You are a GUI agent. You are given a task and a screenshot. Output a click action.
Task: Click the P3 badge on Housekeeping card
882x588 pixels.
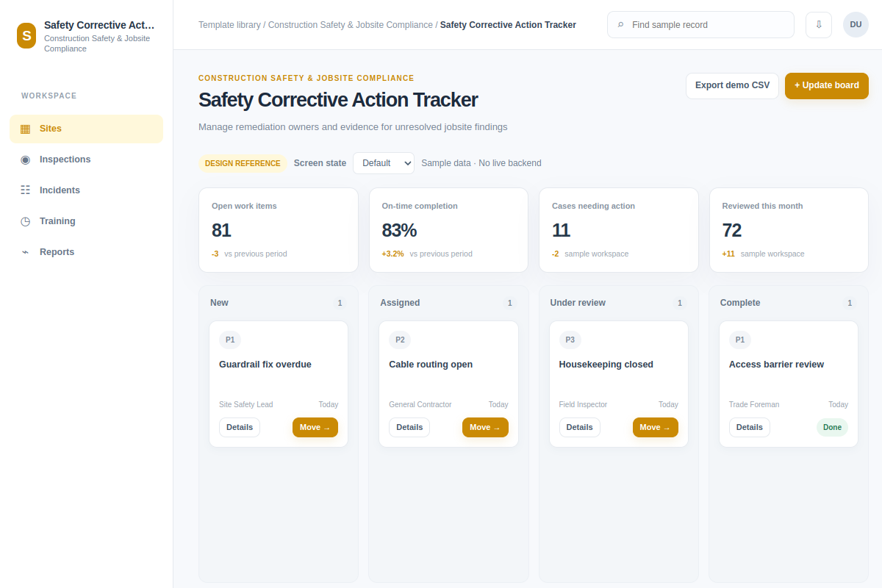[570, 340]
